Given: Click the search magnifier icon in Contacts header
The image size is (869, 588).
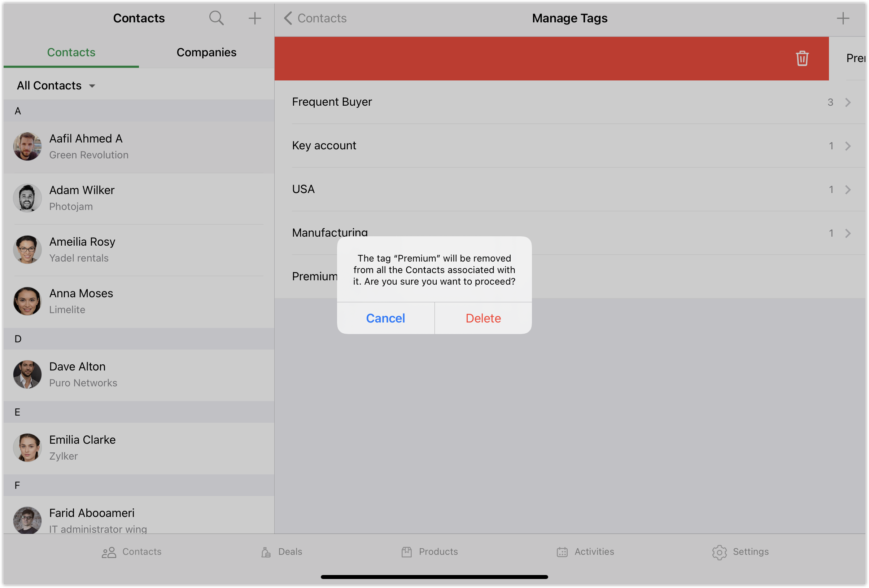Looking at the screenshot, I should point(216,18).
